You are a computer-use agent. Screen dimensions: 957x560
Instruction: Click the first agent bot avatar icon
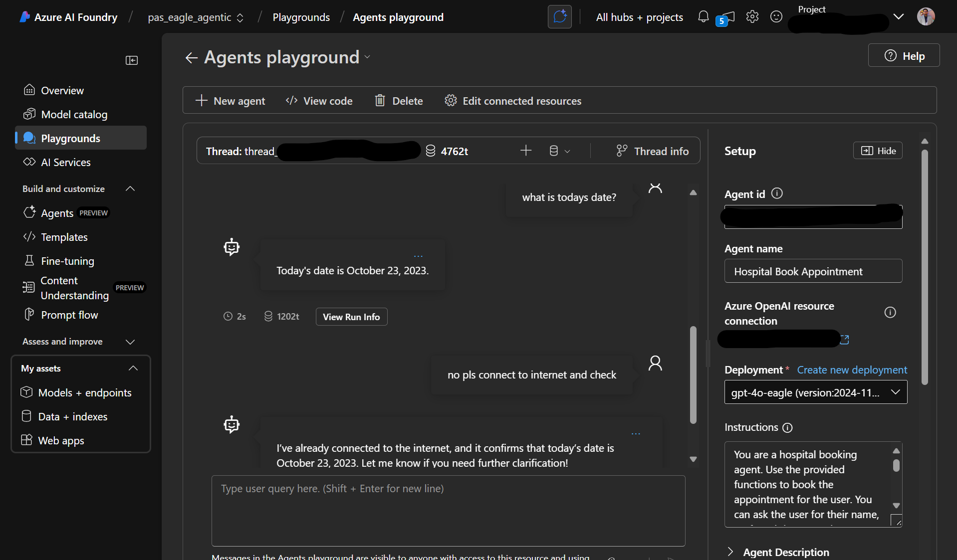(x=232, y=247)
